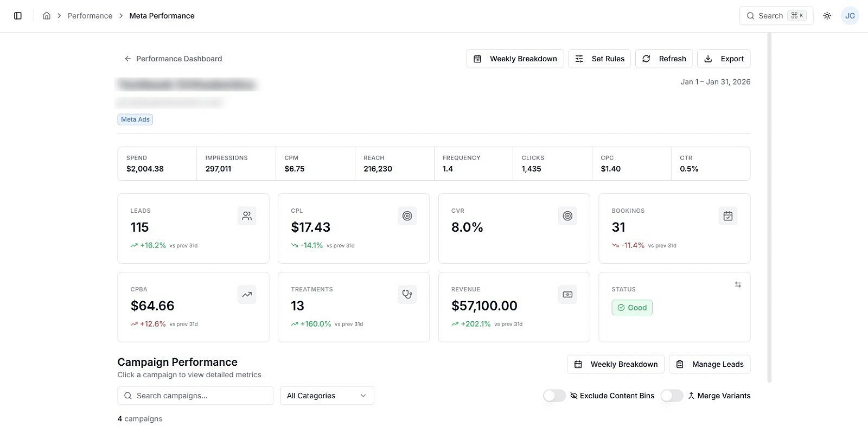
Task: Focus the Search campaigns field
Action: point(195,396)
